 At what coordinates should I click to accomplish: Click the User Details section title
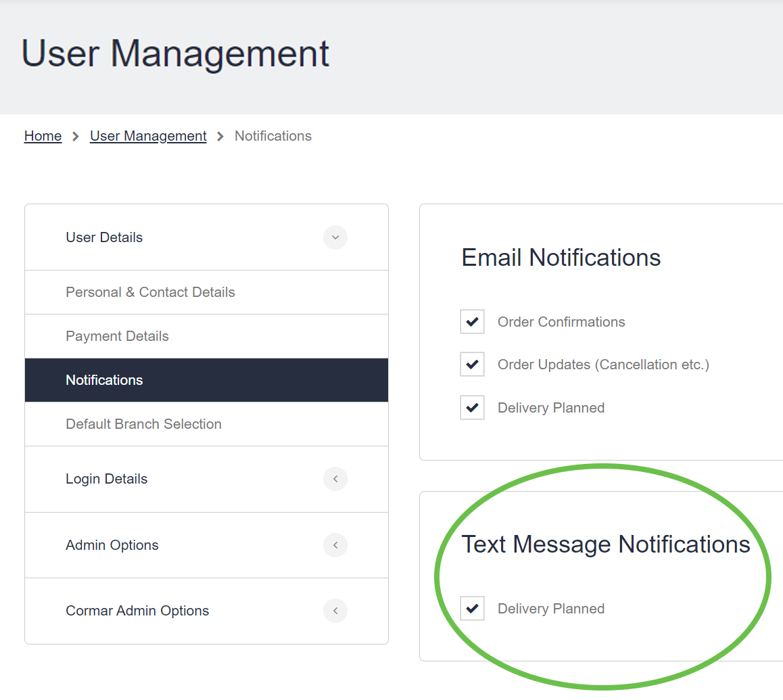coord(104,237)
